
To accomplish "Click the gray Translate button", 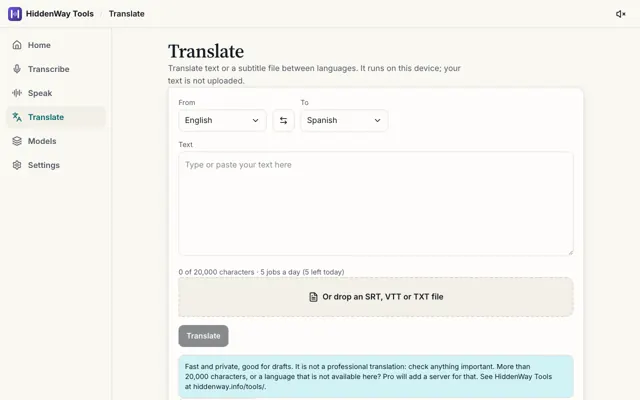I will click(x=203, y=336).
